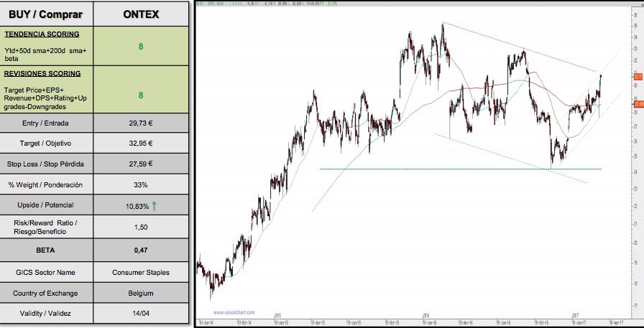Click the orange current price tag '30,79'

638,77
